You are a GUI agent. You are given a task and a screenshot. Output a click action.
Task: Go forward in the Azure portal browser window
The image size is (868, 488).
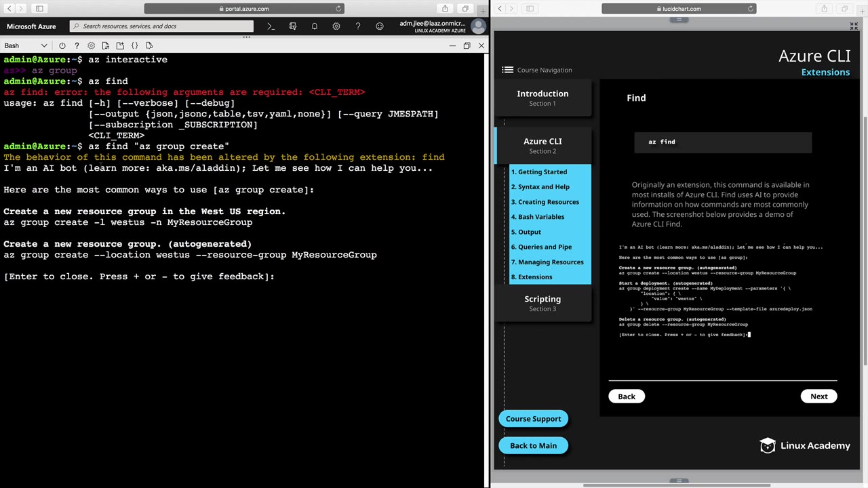[x=21, y=9]
